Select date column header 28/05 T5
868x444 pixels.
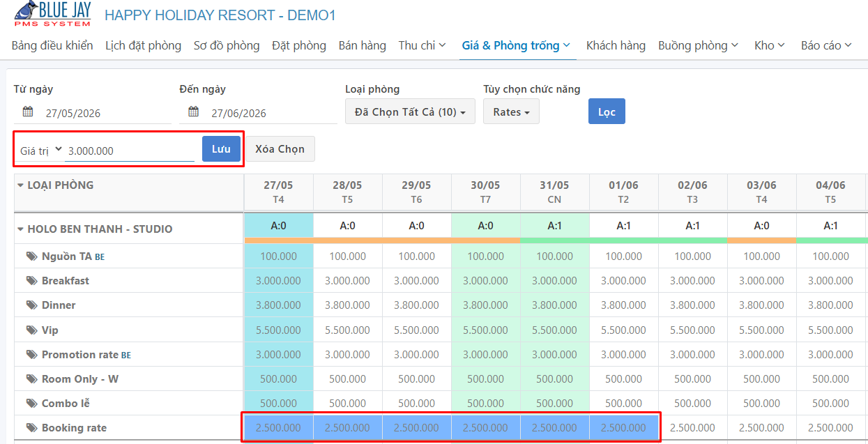[347, 192]
